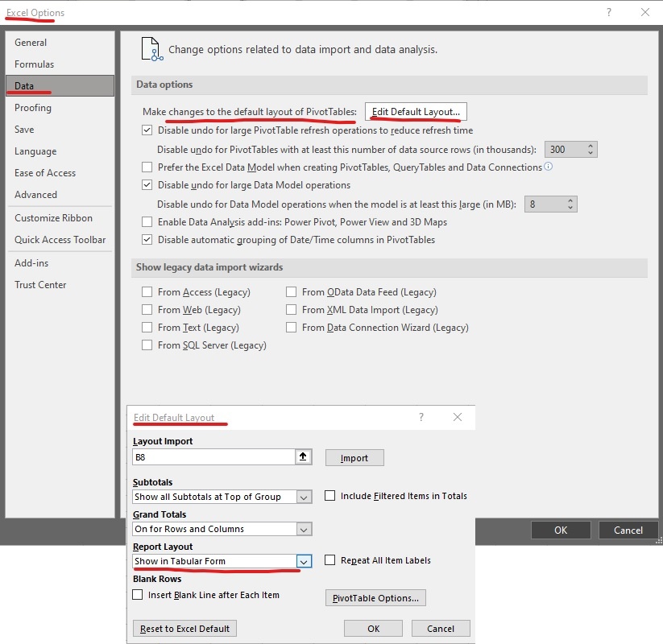The image size is (663, 644).
Task: Enable Prefer the Excel Data Model checkbox
Action: pos(147,167)
